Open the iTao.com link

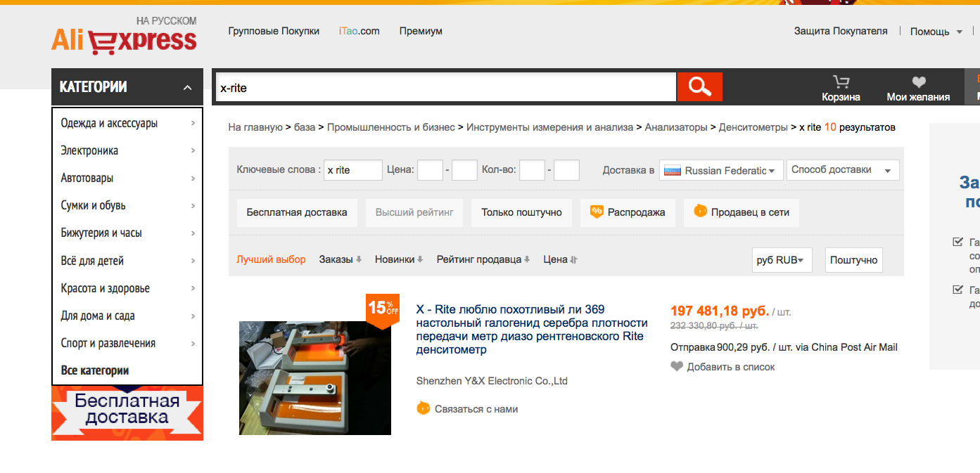tap(359, 31)
